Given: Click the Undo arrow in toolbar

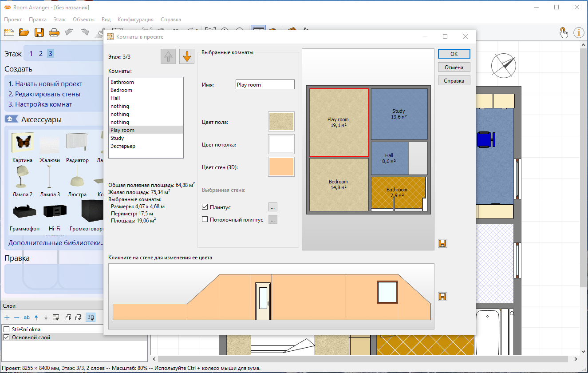Looking at the screenshot, I should click(69, 32).
